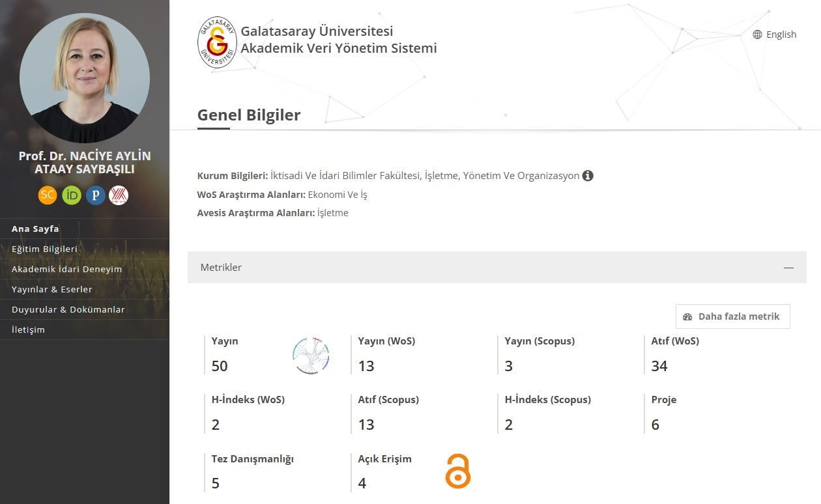Click the globe icon beside English

(756, 35)
